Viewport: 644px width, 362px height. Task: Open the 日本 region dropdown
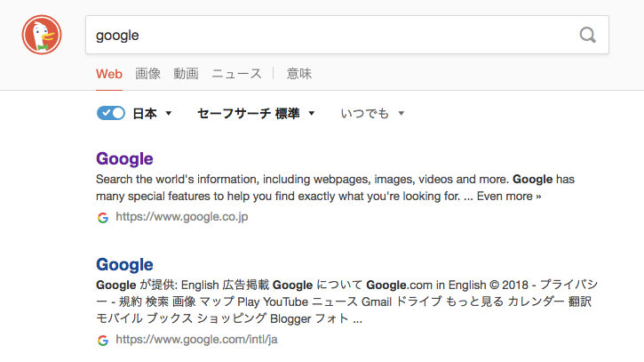click(152, 114)
